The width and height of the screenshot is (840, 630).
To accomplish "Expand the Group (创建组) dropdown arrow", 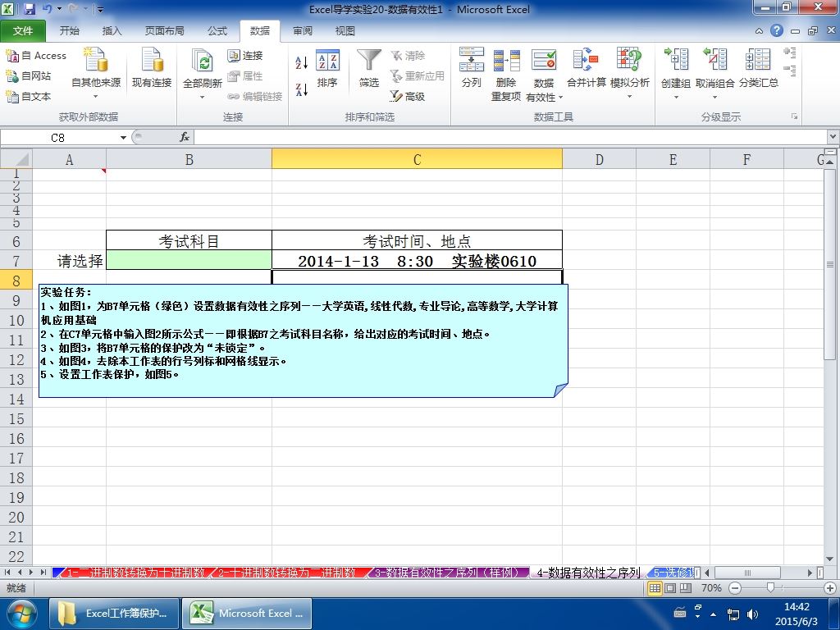I will tap(676, 98).
